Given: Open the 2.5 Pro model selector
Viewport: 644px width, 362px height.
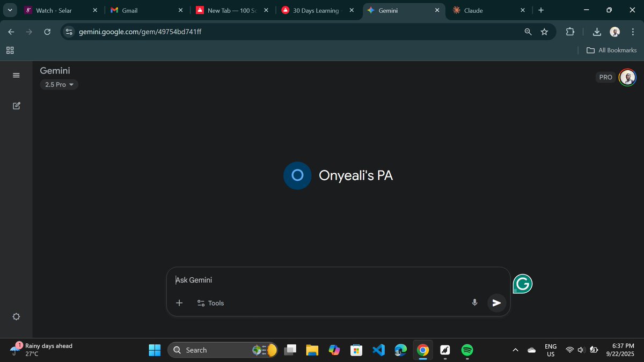Looking at the screenshot, I should tap(58, 84).
